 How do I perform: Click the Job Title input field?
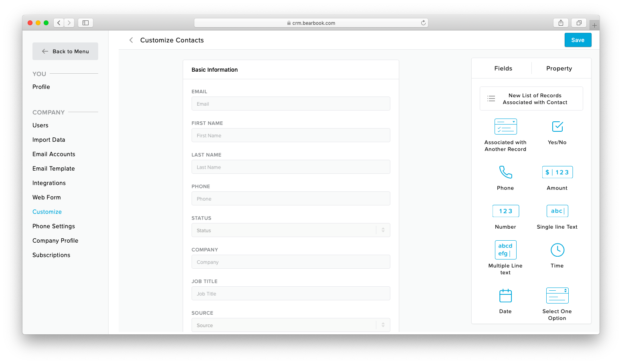point(291,294)
